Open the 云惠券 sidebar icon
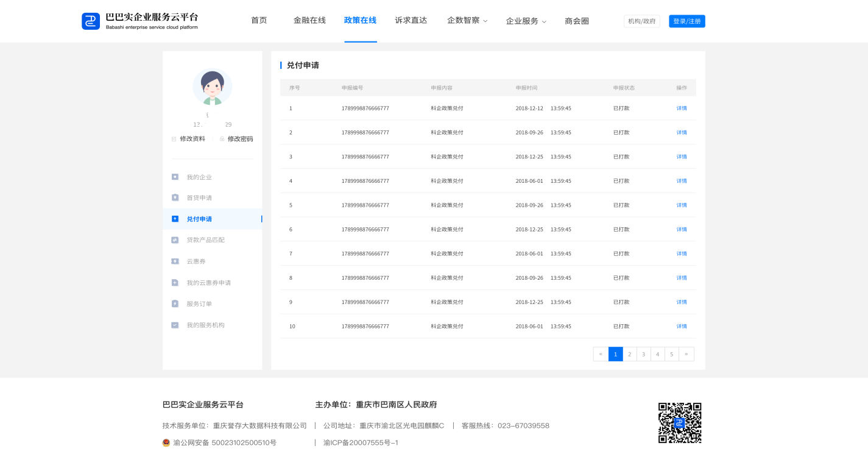 (175, 261)
